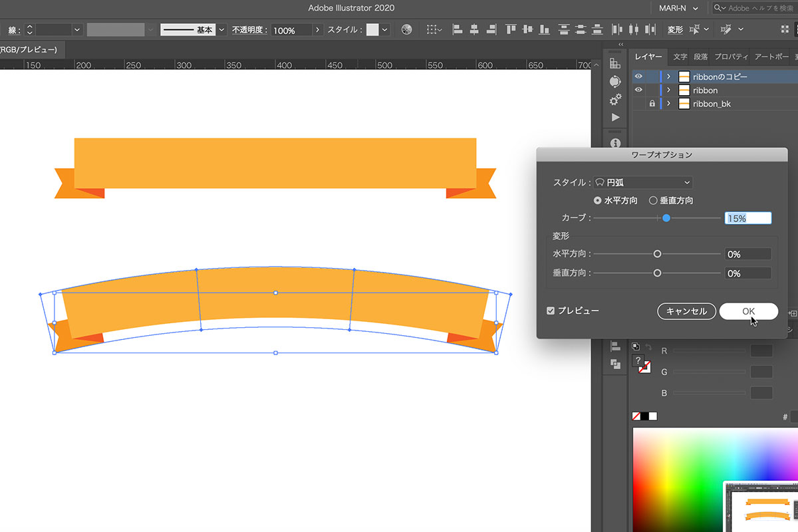Screen dimensions: 798x532
Task: Switch to the 文字 tab
Action: pos(680,57)
